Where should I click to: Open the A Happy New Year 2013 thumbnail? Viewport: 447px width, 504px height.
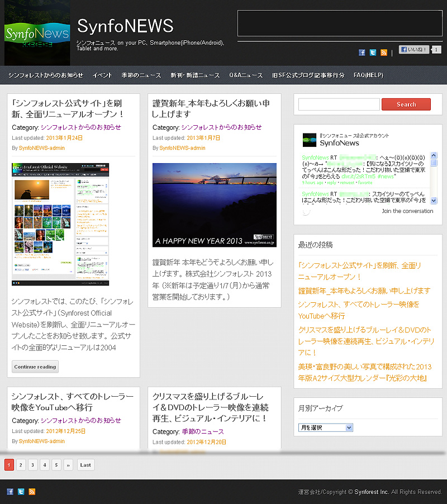pos(215,205)
